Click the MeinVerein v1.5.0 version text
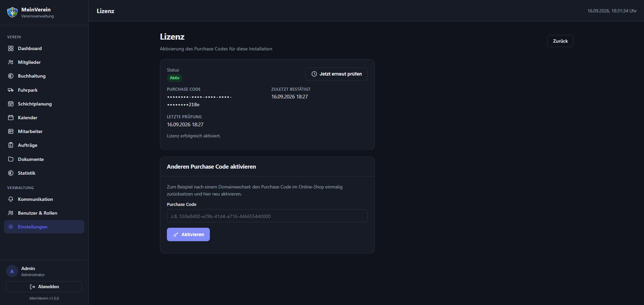Viewport: 644px width, 305px height. coord(44,298)
